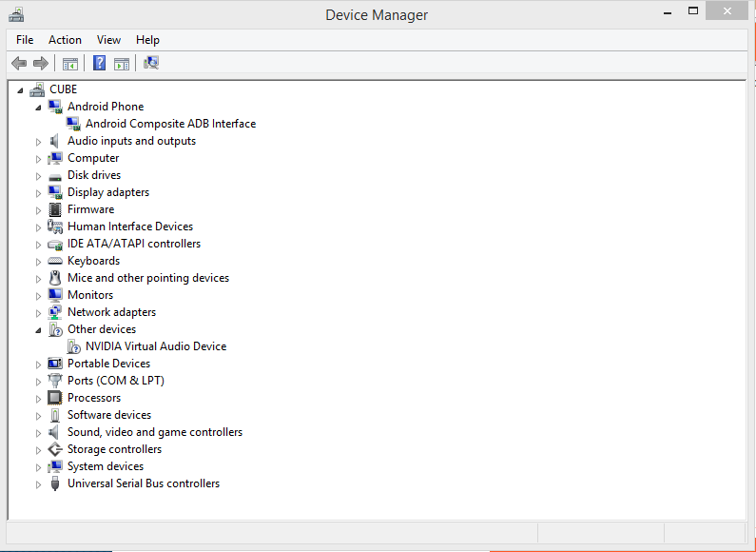Click the Forward arrow toolbar button
The height and width of the screenshot is (552, 756).
pyautogui.click(x=41, y=64)
